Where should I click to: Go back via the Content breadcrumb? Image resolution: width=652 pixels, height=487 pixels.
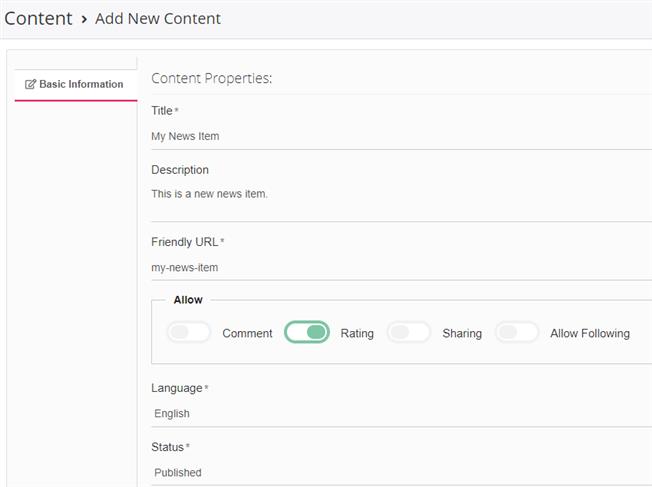[x=38, y=19]
